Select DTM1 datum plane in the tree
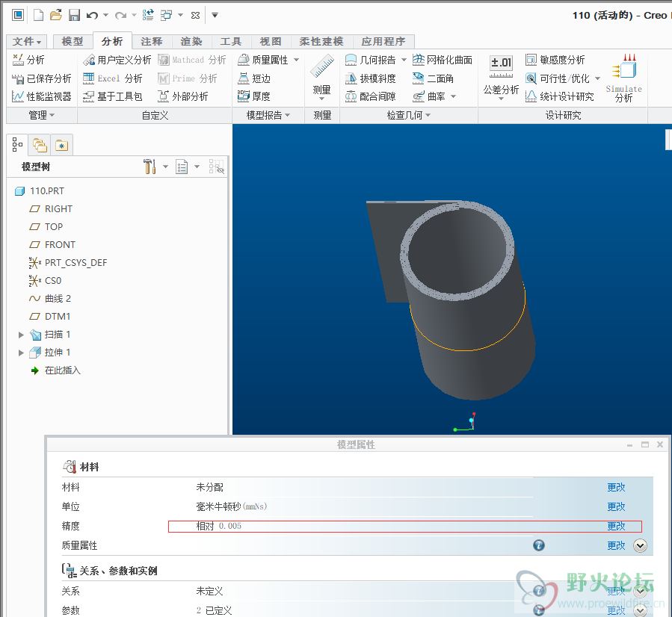672x617 pixels. (50, 317)
